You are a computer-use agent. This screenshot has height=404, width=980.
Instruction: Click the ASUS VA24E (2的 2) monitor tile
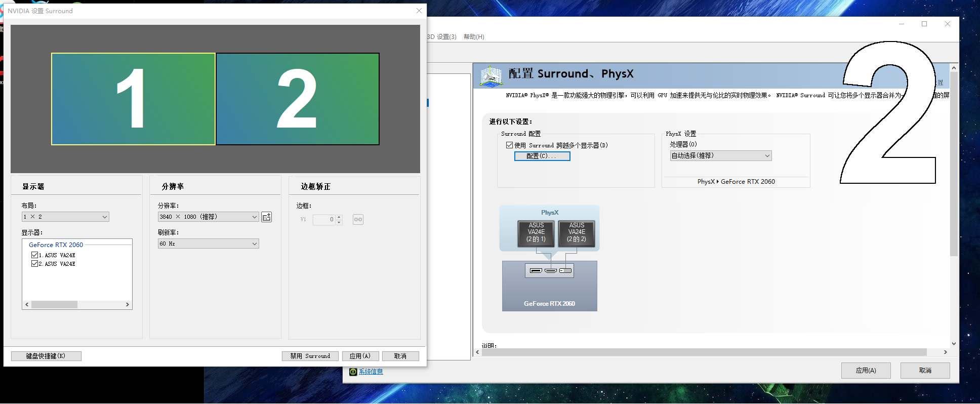point(577,233)
